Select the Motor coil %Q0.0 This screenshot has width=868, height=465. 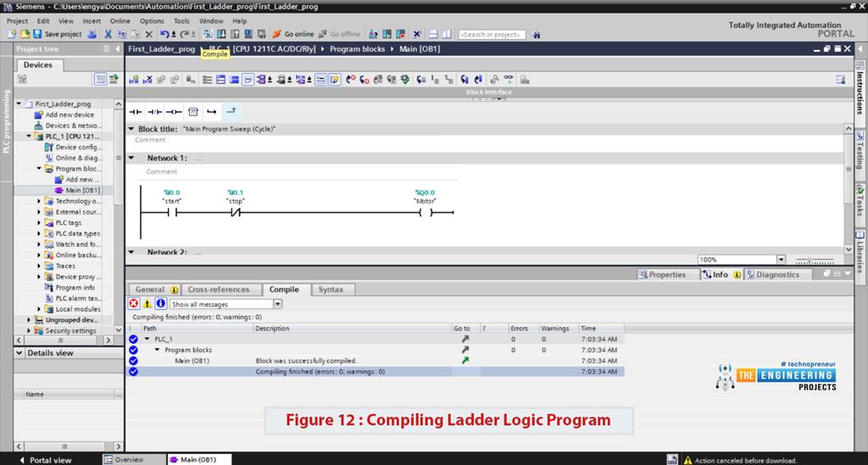[426, 212]
